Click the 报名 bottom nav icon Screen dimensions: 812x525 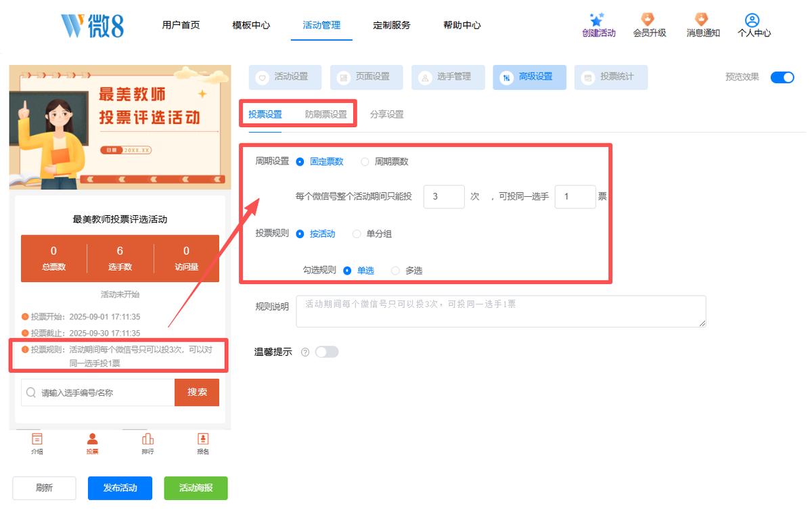203,439
